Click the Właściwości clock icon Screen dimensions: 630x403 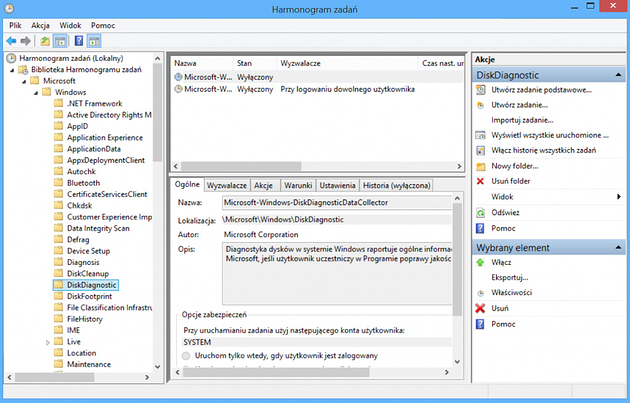tap(481, 293)
